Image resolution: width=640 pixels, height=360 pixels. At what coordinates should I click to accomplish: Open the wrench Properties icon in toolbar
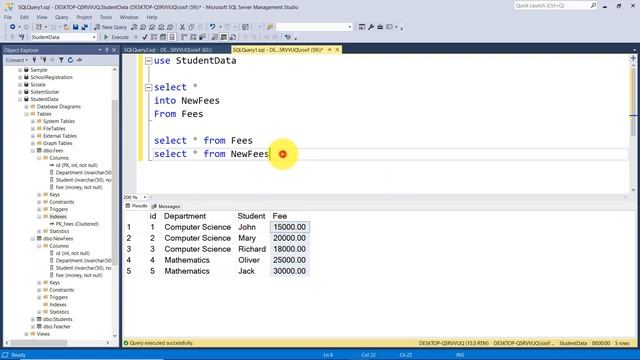coord(371,27)
